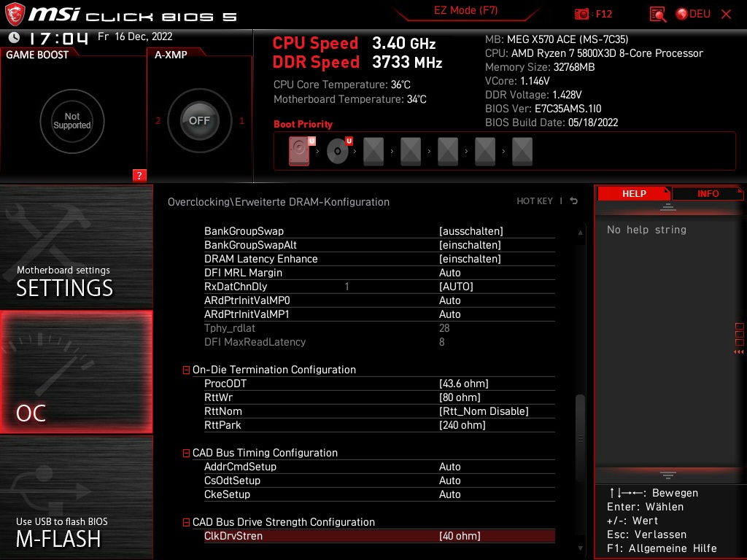Click the scrollbar up arrow
747x560 pixels.
[x=580, y=233]
